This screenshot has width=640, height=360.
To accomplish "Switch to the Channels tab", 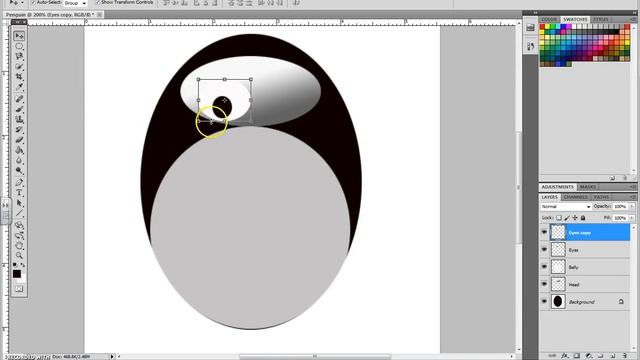I will tap(575, 197).
